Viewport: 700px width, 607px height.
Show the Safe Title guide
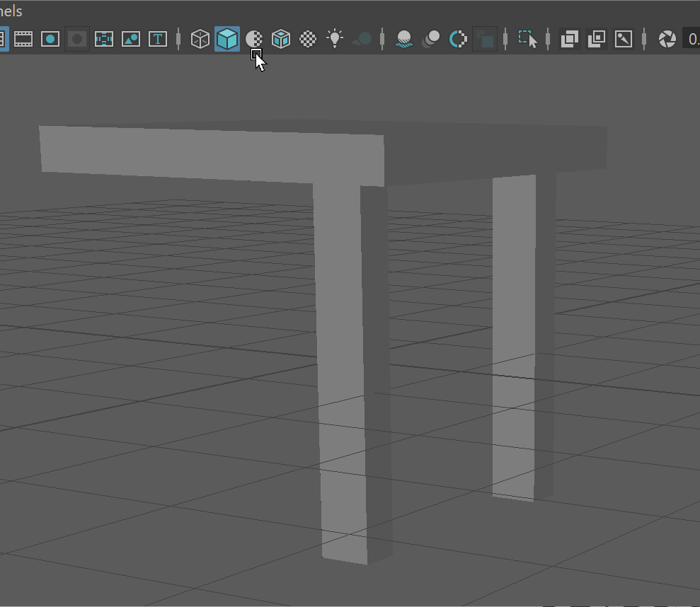pos(158,39)
